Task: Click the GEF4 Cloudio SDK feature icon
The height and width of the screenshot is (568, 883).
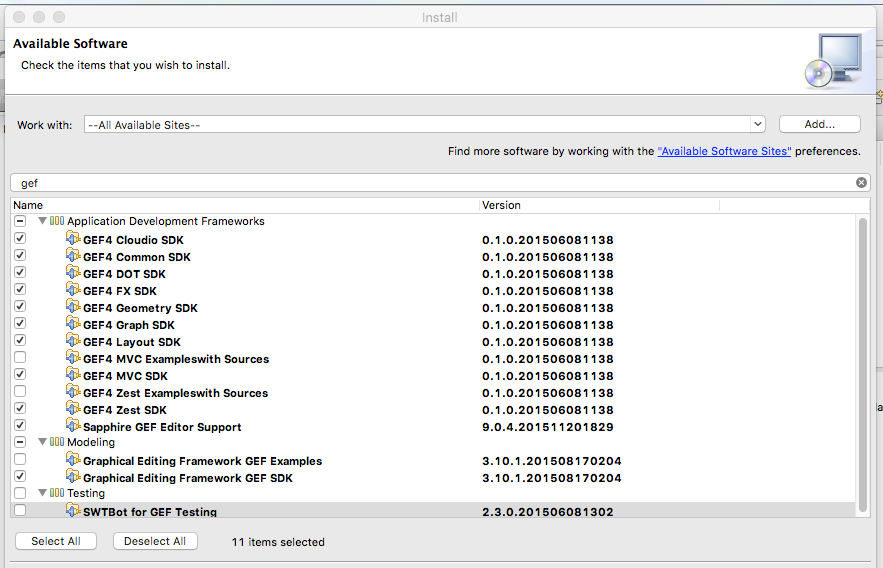Action: (x=72, y=239)
